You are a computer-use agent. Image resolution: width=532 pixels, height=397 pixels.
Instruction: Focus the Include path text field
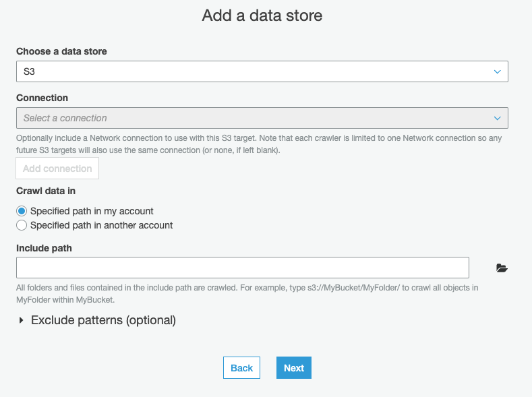tap(242, 268)
